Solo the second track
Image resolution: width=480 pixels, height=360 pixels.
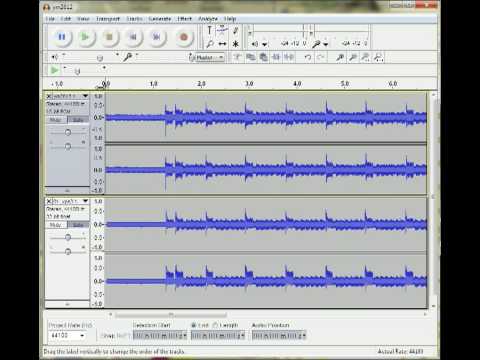(78, 225)
